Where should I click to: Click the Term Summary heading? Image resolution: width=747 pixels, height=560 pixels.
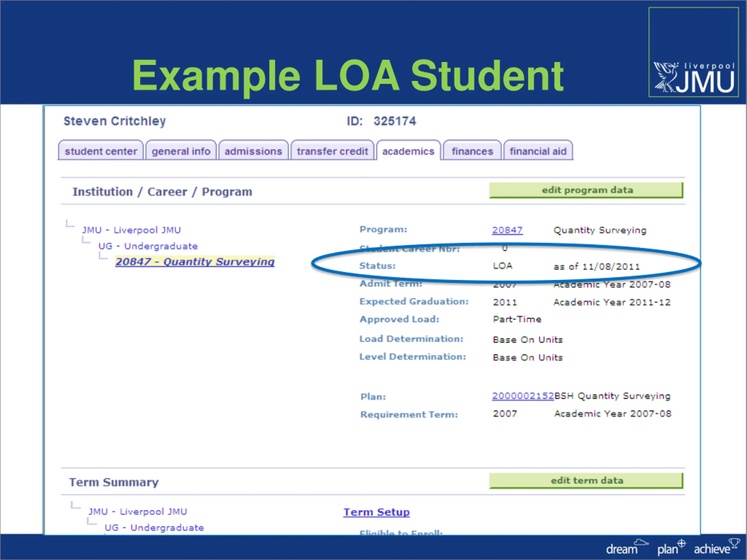tap(114, 482)
